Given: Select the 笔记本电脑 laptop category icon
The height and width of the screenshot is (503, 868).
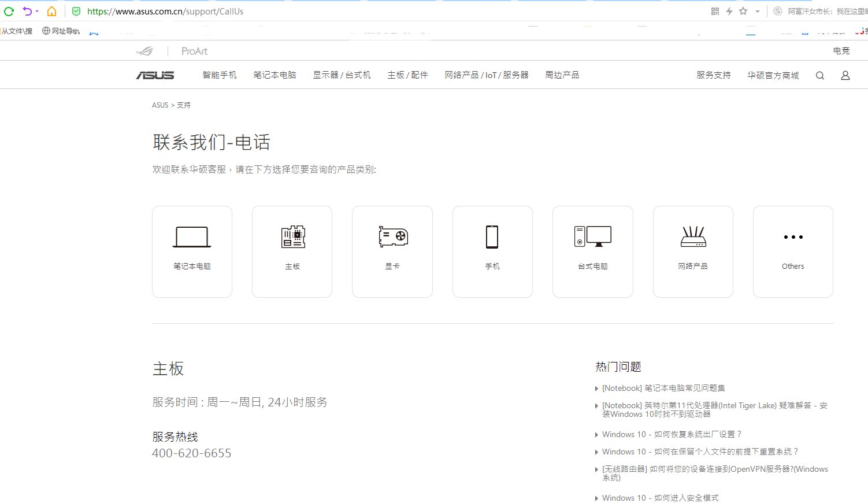Looking at the screenshot, I should [x=192, y=237].
